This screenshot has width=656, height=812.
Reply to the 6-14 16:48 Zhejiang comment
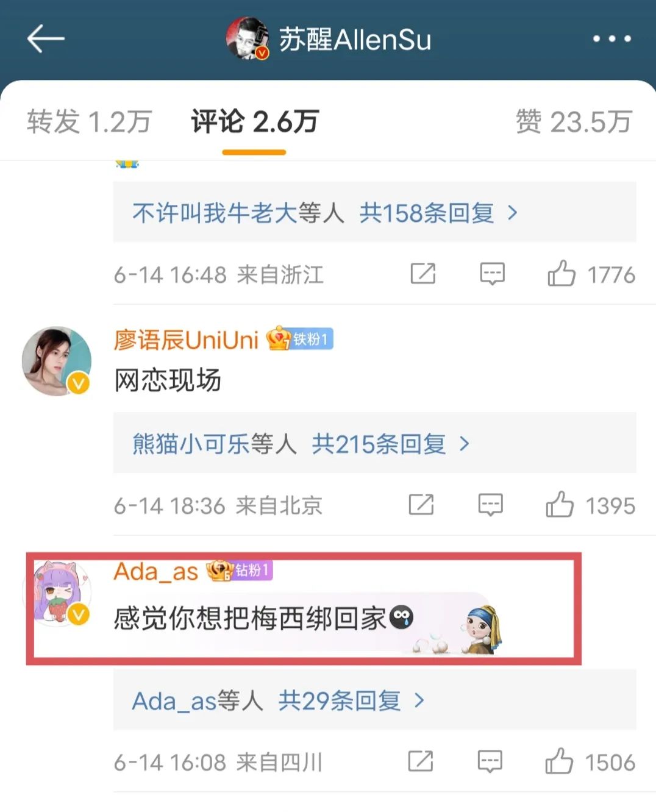492,274
